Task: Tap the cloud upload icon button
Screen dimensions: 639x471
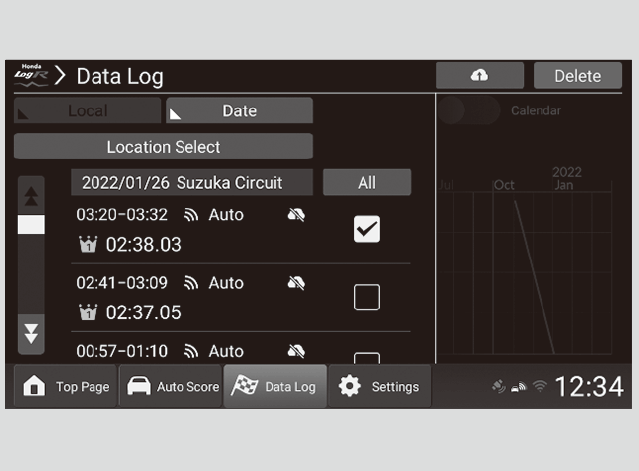Action: 479,76
